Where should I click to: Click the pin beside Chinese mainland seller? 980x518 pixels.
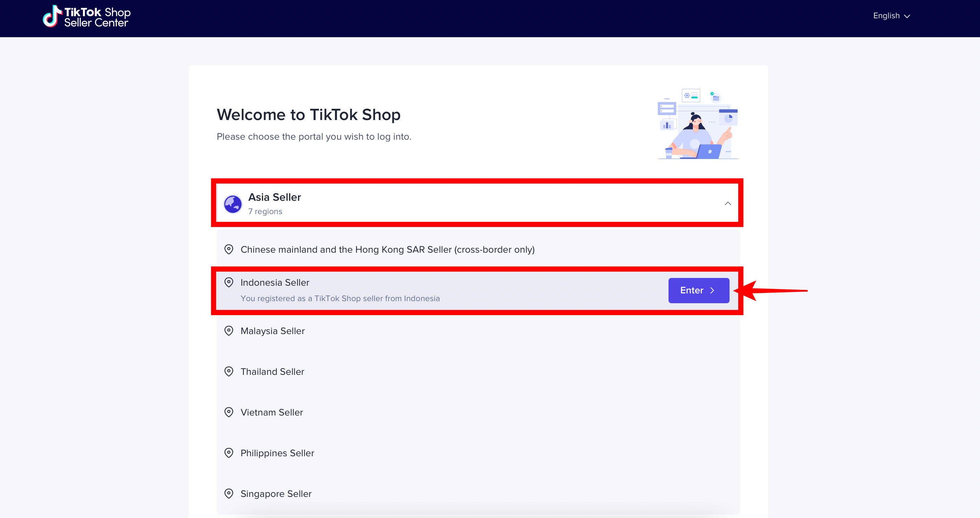click(229, 249)
